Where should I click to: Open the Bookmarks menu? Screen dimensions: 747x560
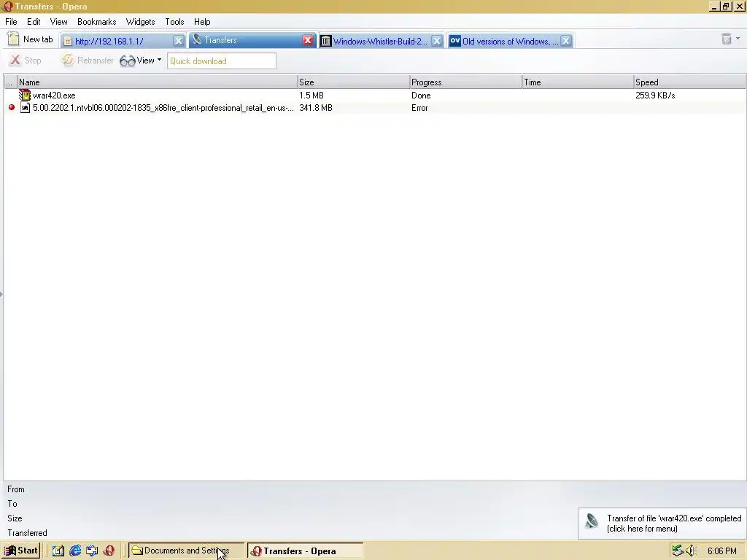pyautogui.click(x=97, y=22)
